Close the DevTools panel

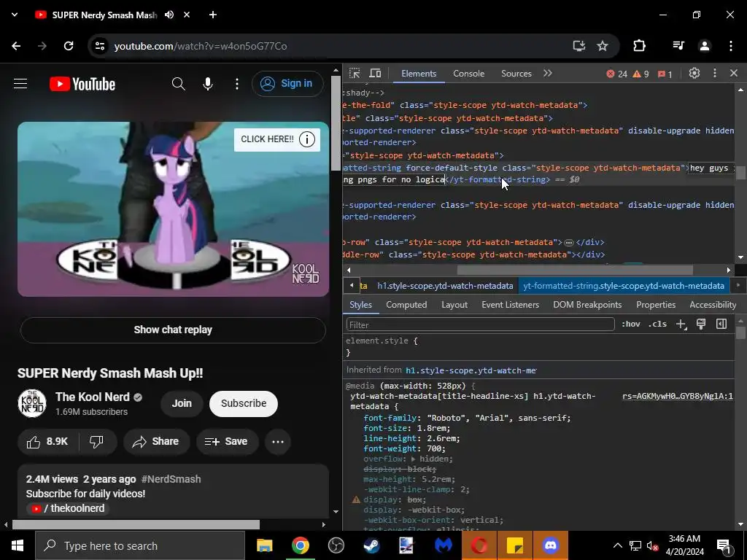point(734,73)
